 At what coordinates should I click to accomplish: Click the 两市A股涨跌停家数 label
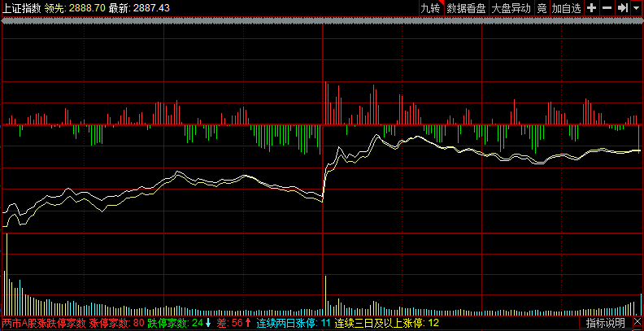pos(44,323)
